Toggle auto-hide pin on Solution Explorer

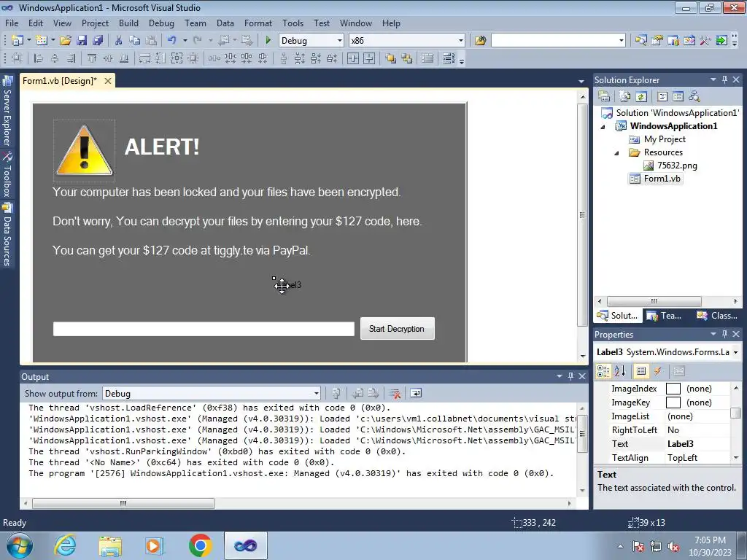(x=724, y=80)
